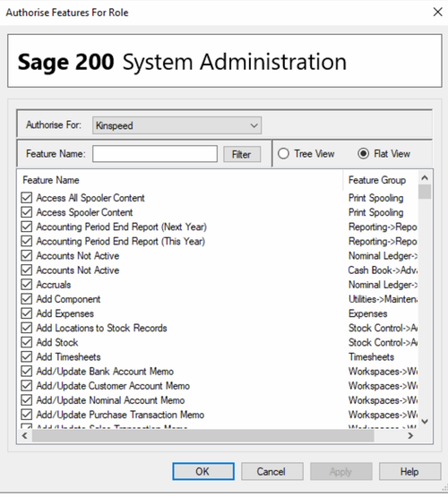Click the vertical scrollbar thumb

tap(425, 192)
